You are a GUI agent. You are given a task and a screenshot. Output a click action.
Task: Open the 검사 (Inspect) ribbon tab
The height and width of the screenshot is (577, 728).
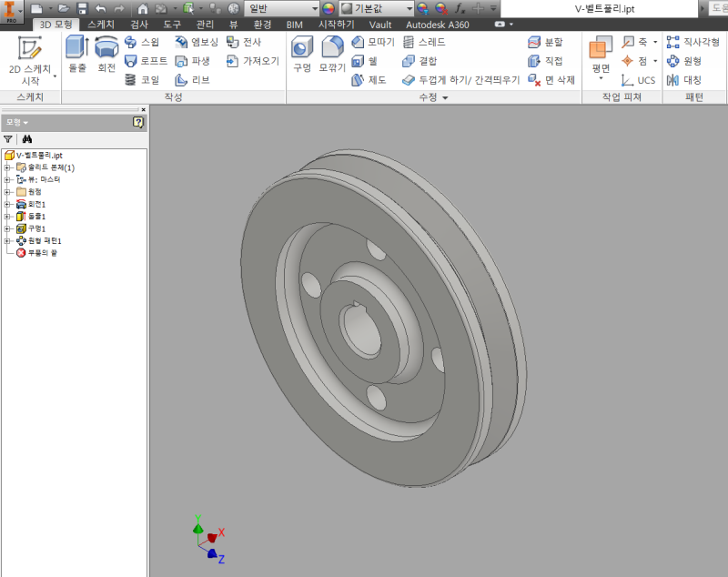(139, 25)
